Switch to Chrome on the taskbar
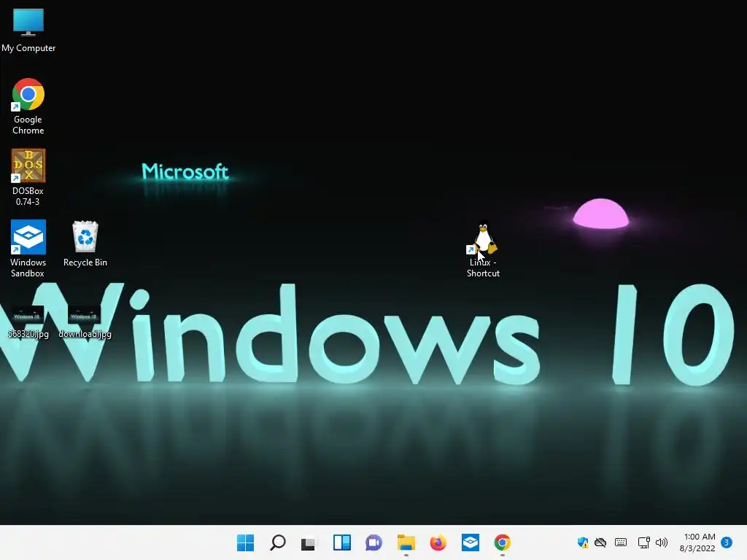747x560 pixels. pyautogui.click(x=502, y=542)
